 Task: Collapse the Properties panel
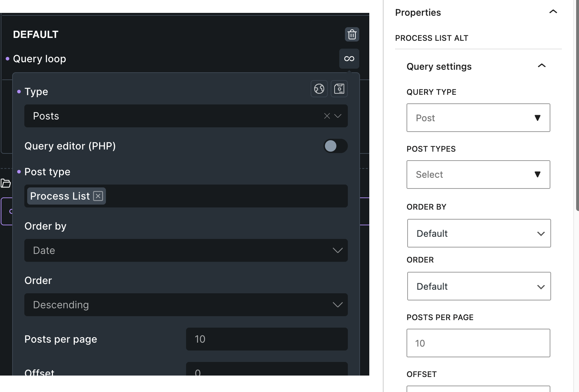(553, 12)
